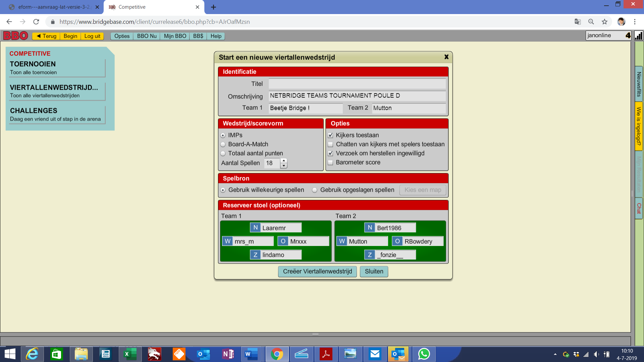The width and height of the screenshot is (644, 362).
Task: Uncheck Kijkers toestaan option
Action: pos(330,135)
